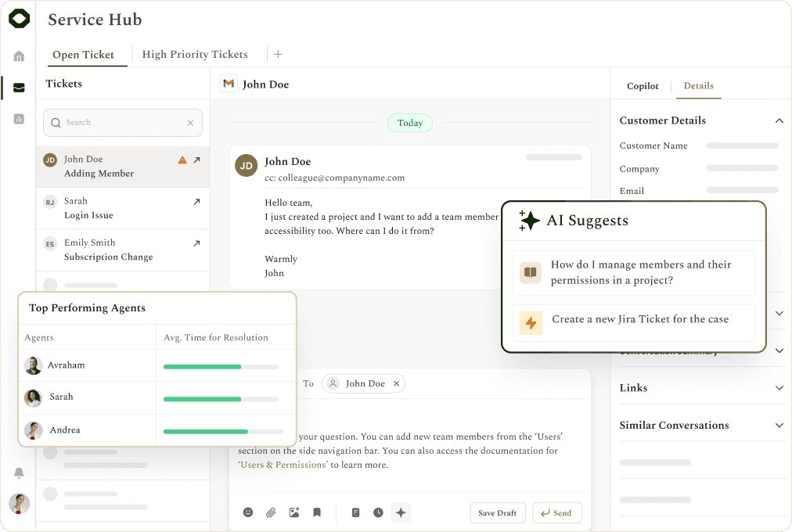Screen dimensions: 792x532
Task: Open the Details tab
Action: point(699,86)
